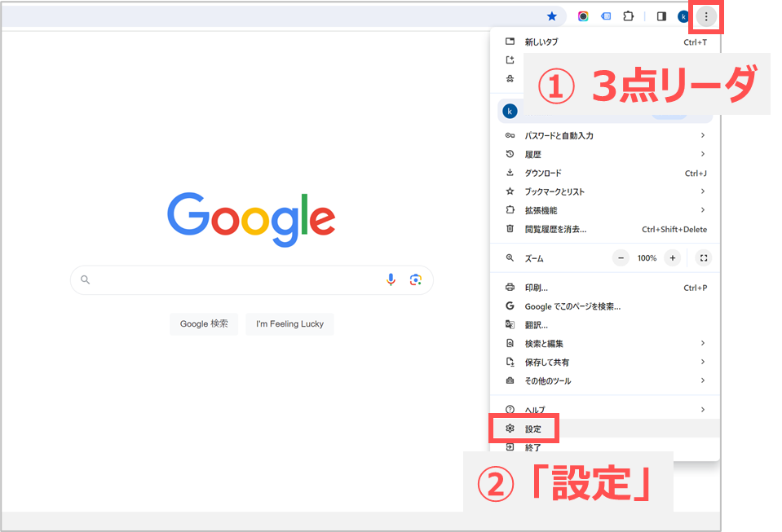Image resolution: width=782 pixels, height=532 pixels.
Task: Open the rainbow-bordered round extension icon
Action: tap(582, 16)
